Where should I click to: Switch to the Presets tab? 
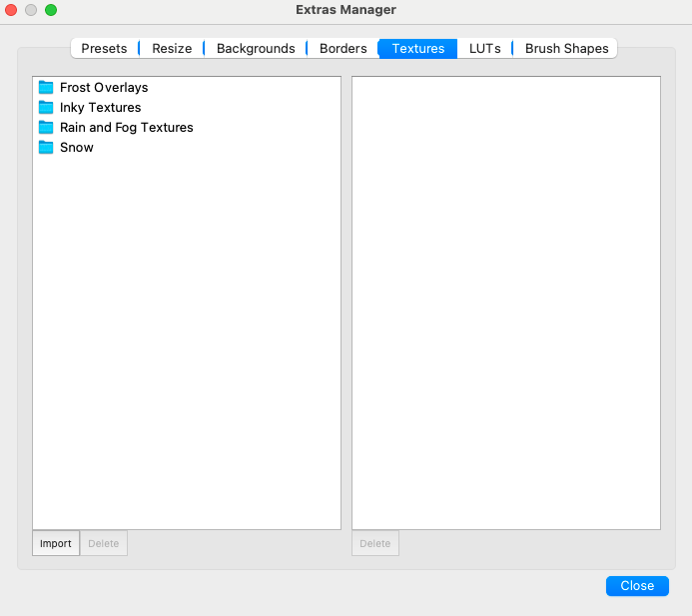[x=104, y=48]
